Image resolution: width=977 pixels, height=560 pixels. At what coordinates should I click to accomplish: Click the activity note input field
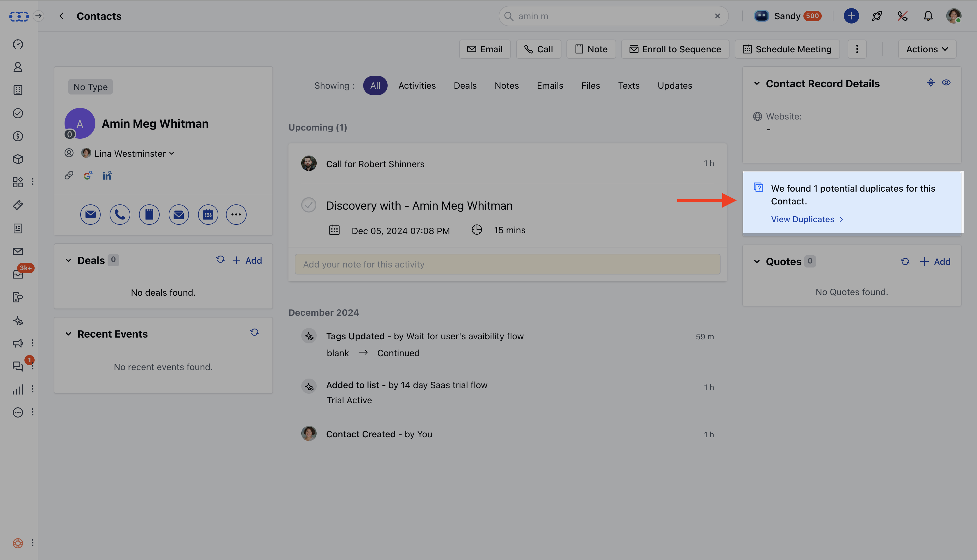(x=507, y=264)
